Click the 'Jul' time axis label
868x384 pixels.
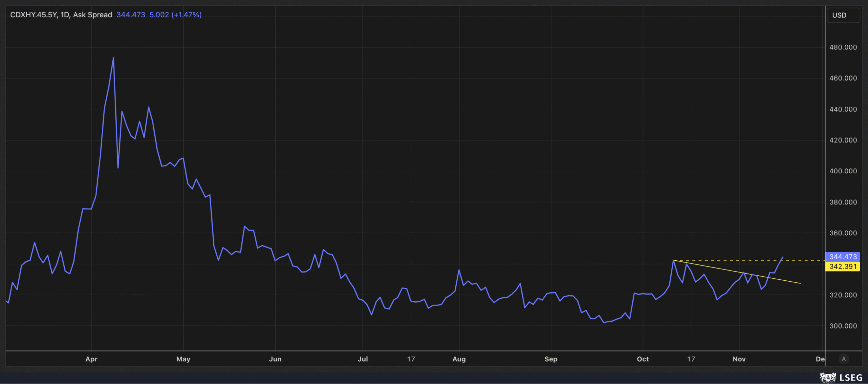(362, 359)
